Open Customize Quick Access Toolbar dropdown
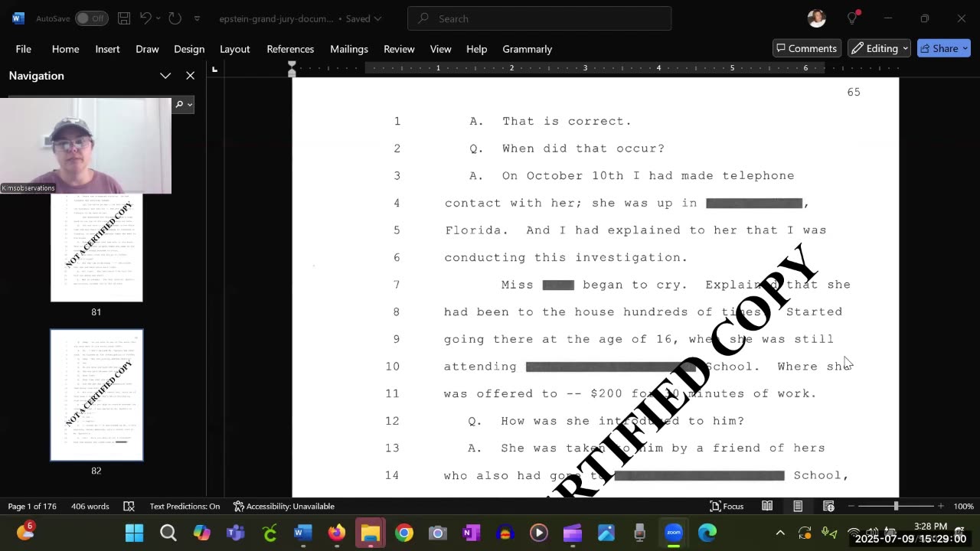This screenshot has height=551, width=980. point(197,18)
